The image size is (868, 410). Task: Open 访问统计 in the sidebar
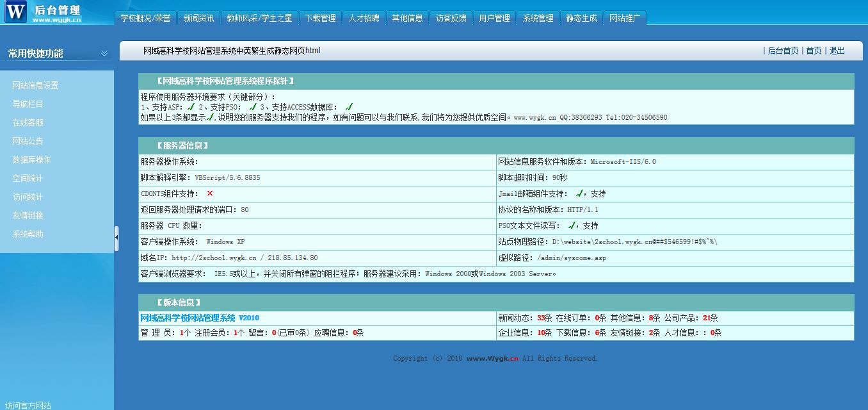click(x=28, y=197)
